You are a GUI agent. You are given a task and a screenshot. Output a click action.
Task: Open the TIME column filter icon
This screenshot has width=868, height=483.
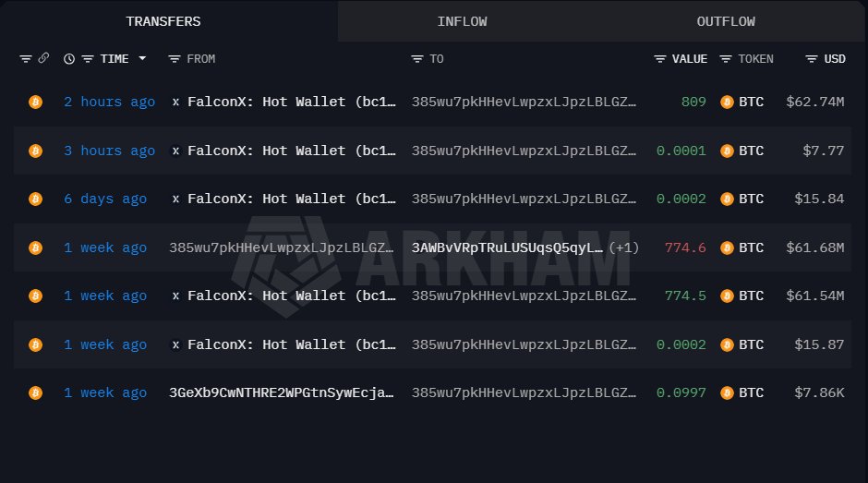click(88, 59)
